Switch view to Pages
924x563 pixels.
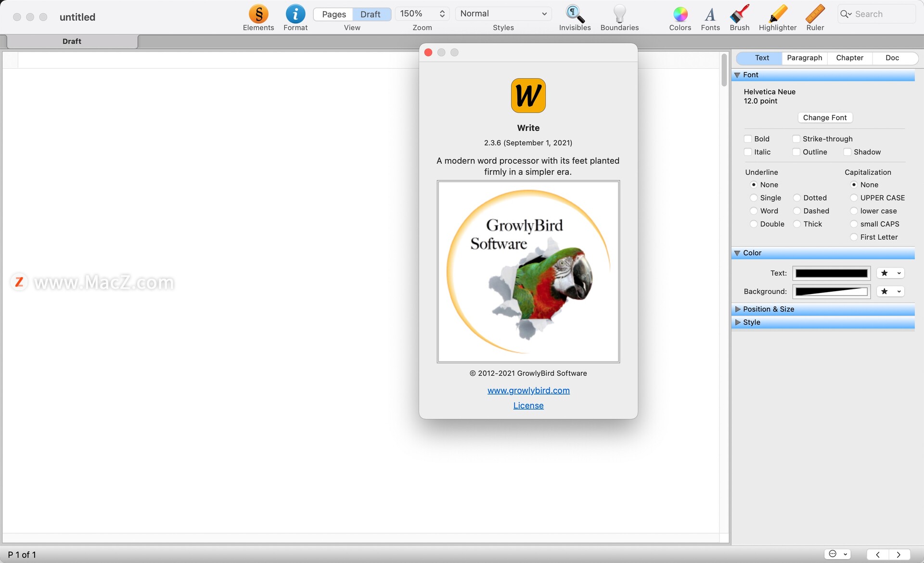(334, 14)
